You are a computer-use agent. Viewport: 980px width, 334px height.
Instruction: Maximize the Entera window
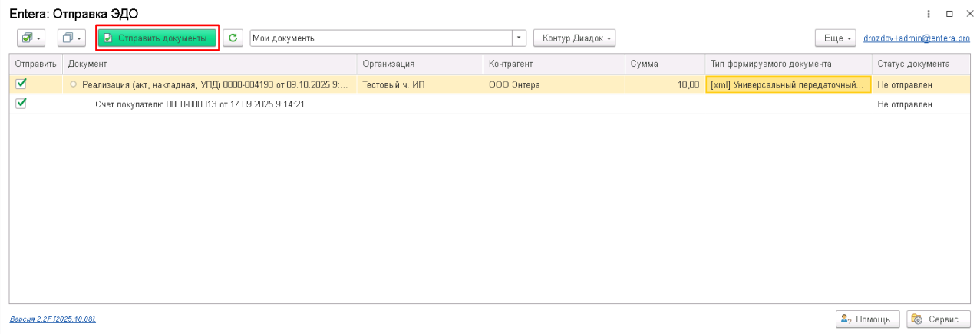point(949,14)
